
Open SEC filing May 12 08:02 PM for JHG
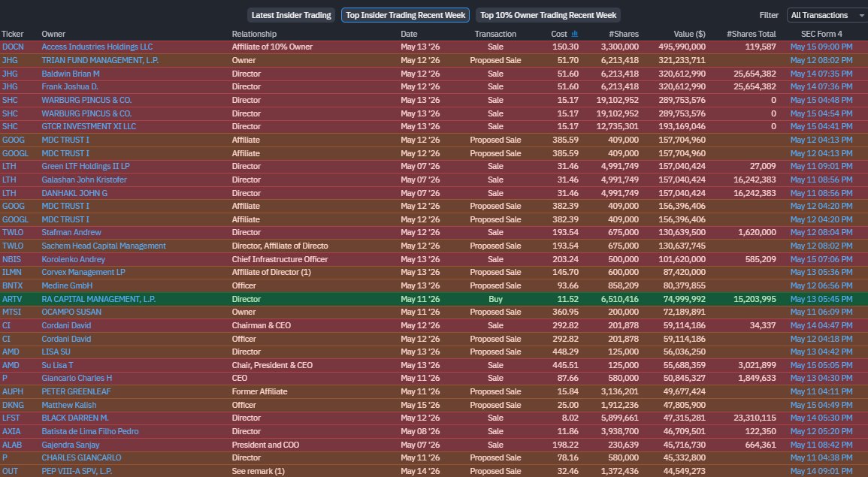[x=821, y=60]
